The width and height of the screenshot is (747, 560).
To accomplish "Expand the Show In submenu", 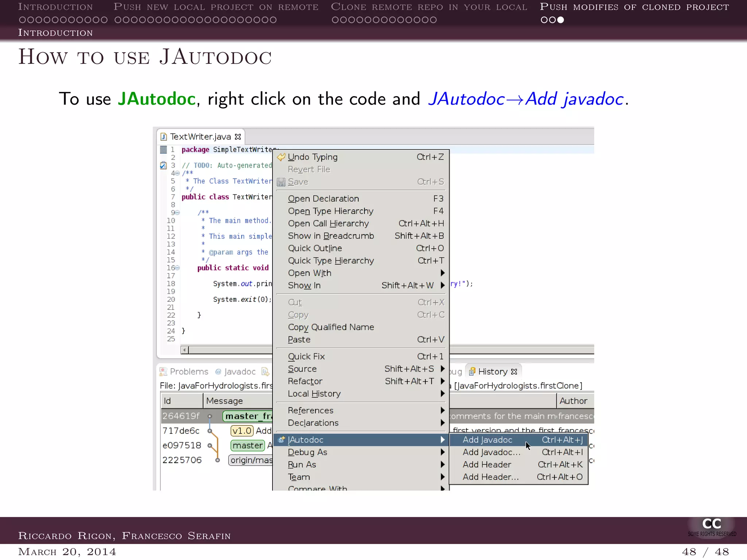I will pos(361,285).
